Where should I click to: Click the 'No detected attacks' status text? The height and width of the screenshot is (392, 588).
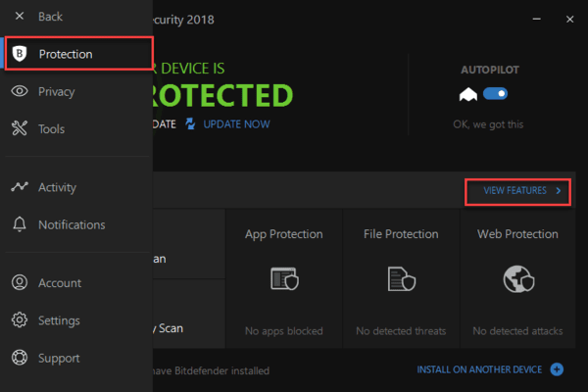click(517, 331)
